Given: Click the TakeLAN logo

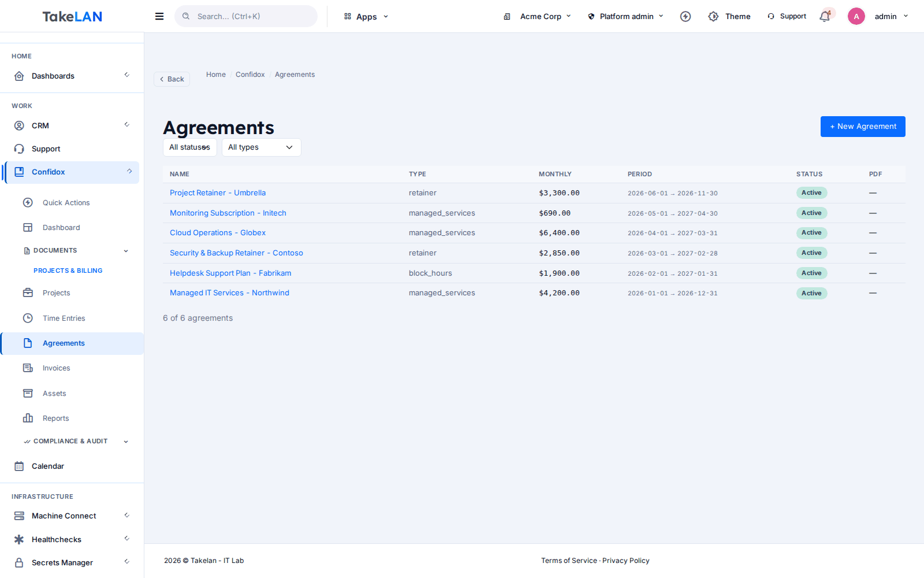Looking at the screenshot, I should (x=72, y=17).
